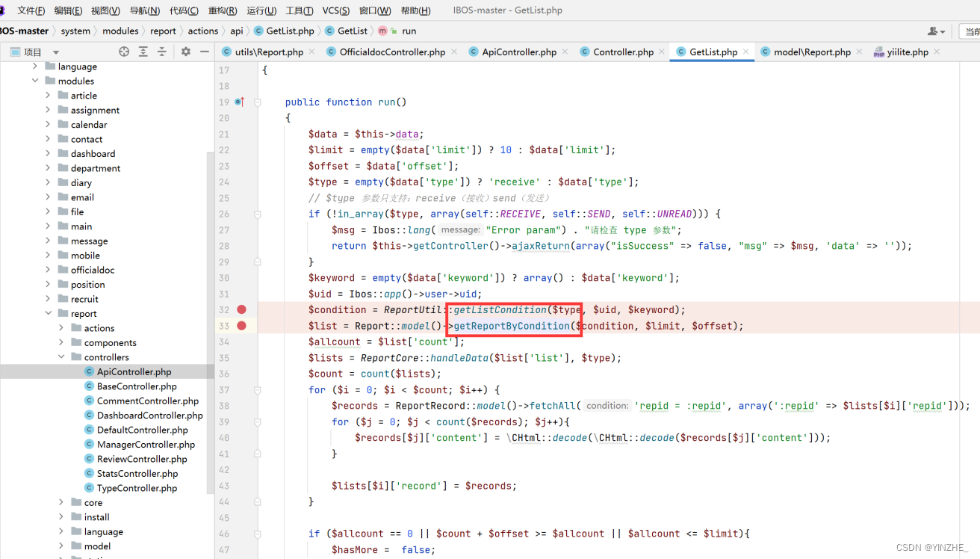Select StatsController.php in project tree
The width and height of the screenshot is (980, 559).
(137, 473)
